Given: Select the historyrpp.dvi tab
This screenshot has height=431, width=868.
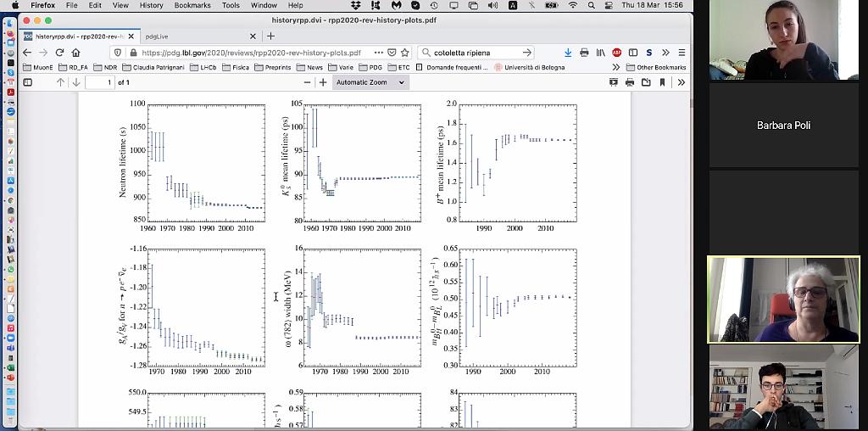Looking at the screenshot, I should (80, 36).
